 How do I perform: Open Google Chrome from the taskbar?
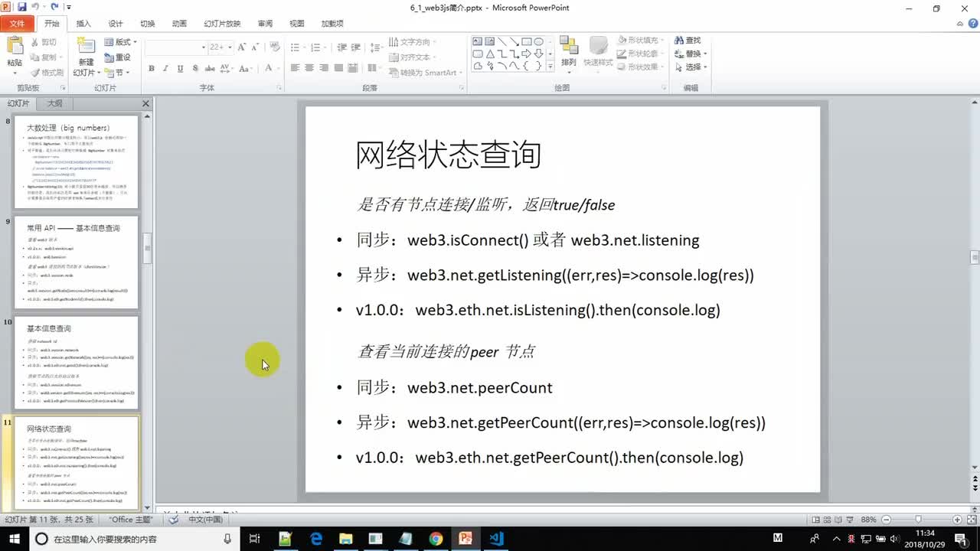tap(436, 539)
